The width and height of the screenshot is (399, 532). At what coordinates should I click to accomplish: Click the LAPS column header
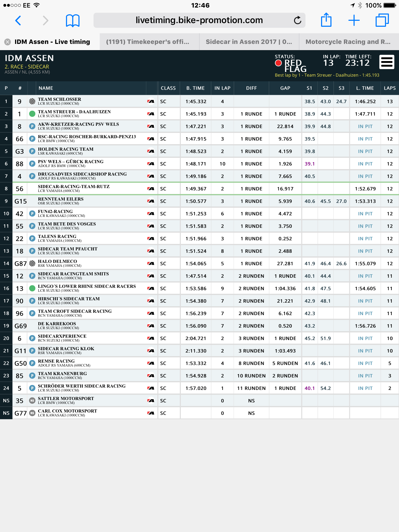point(390,88)
